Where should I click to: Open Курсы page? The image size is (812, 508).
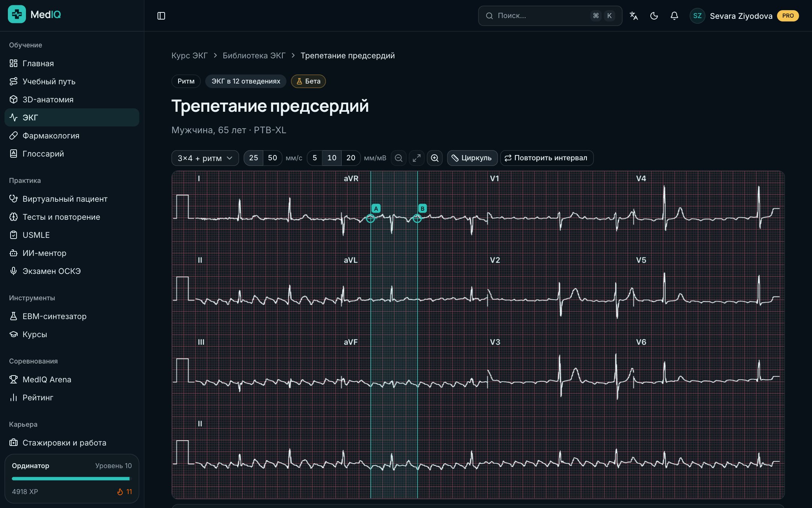pos(72,334)
